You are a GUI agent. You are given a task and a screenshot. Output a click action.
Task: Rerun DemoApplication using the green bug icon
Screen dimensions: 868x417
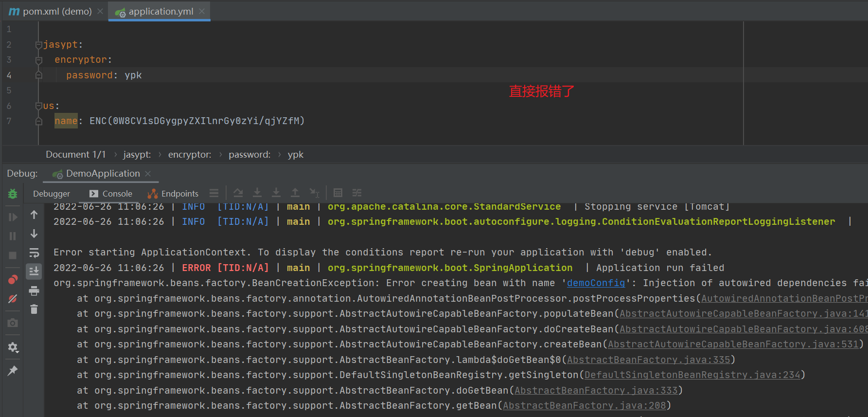coord(13,194)
